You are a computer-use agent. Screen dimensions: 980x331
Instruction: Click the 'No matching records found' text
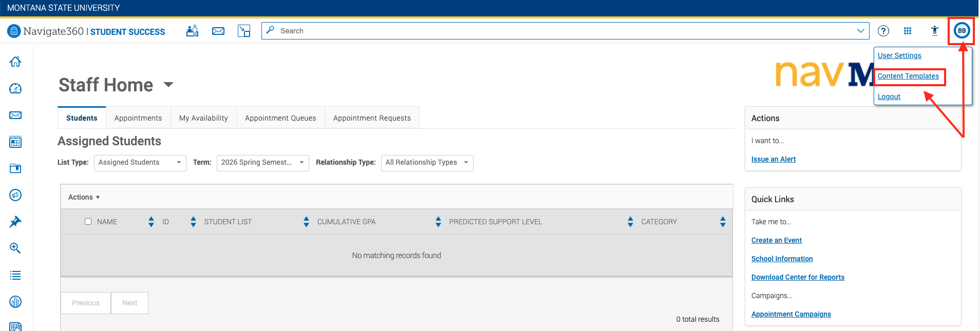[397, 256]
